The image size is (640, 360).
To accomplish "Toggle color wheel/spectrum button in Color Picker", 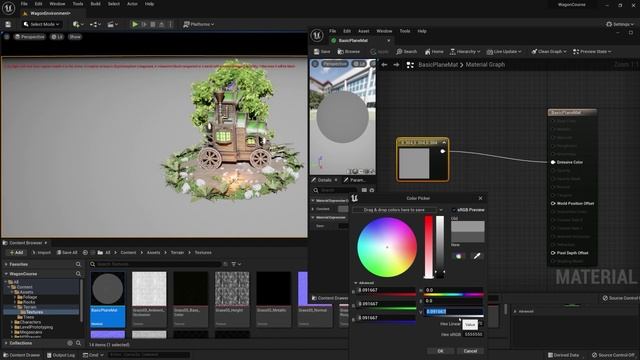I will pos(458,256).
